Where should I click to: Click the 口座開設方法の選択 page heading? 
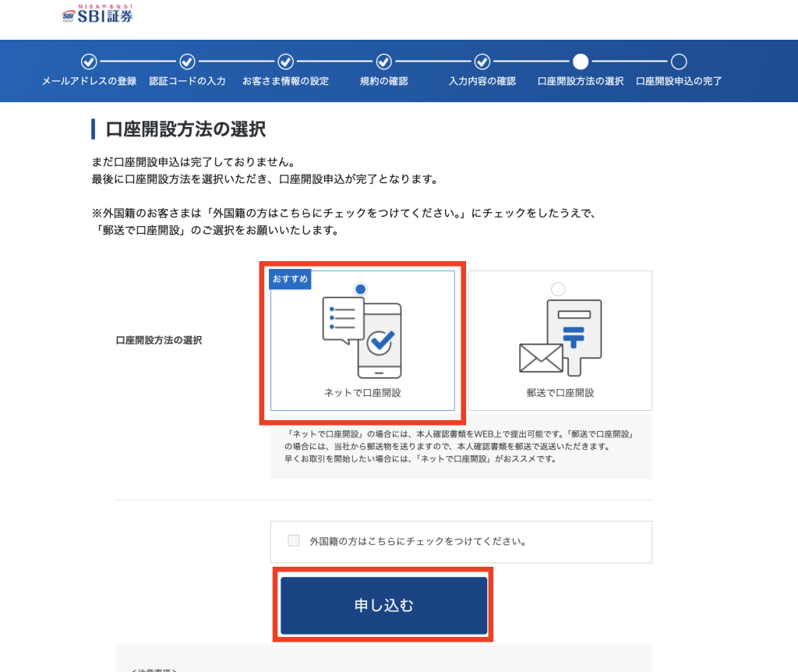pos(183,129)
